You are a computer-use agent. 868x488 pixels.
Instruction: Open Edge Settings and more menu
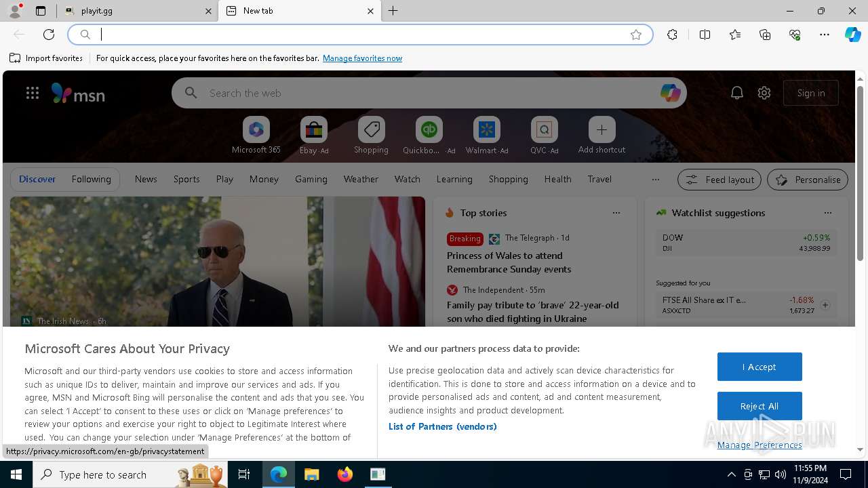(x=825, y=35)
